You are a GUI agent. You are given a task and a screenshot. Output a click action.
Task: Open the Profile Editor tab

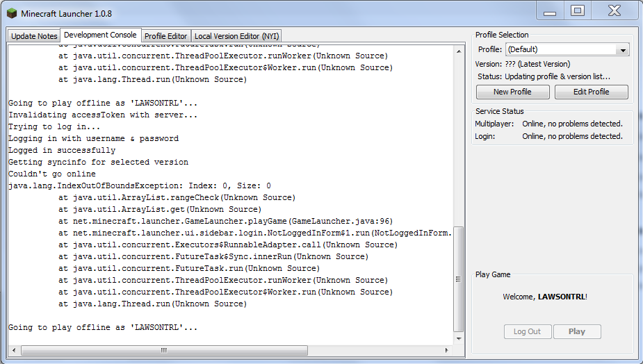coord(165,36)
